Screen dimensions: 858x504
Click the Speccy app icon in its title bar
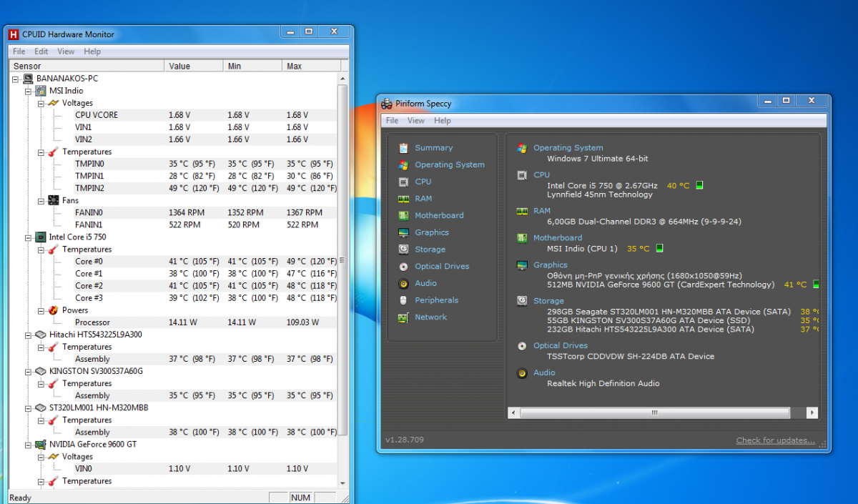tap(387, 104)
